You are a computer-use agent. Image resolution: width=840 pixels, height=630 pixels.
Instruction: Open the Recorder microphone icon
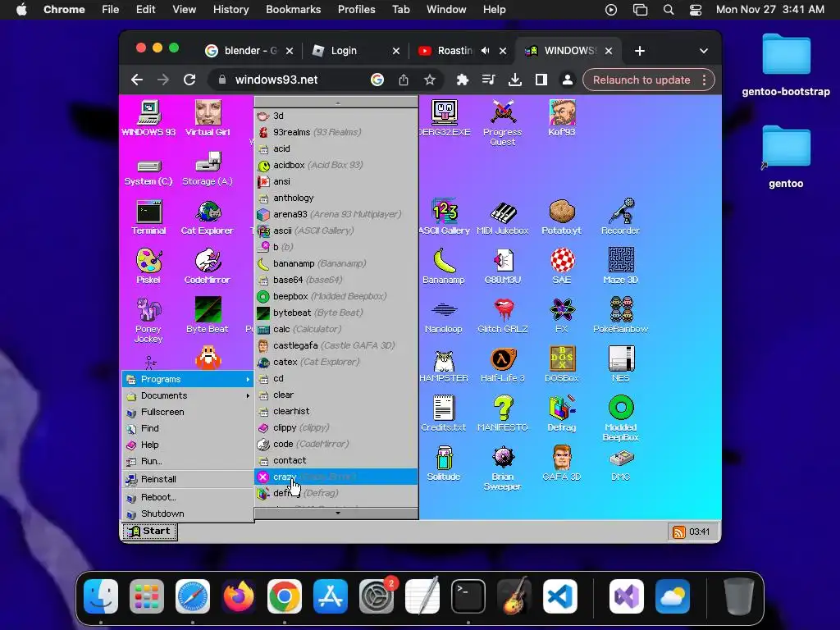pos(621,217)
